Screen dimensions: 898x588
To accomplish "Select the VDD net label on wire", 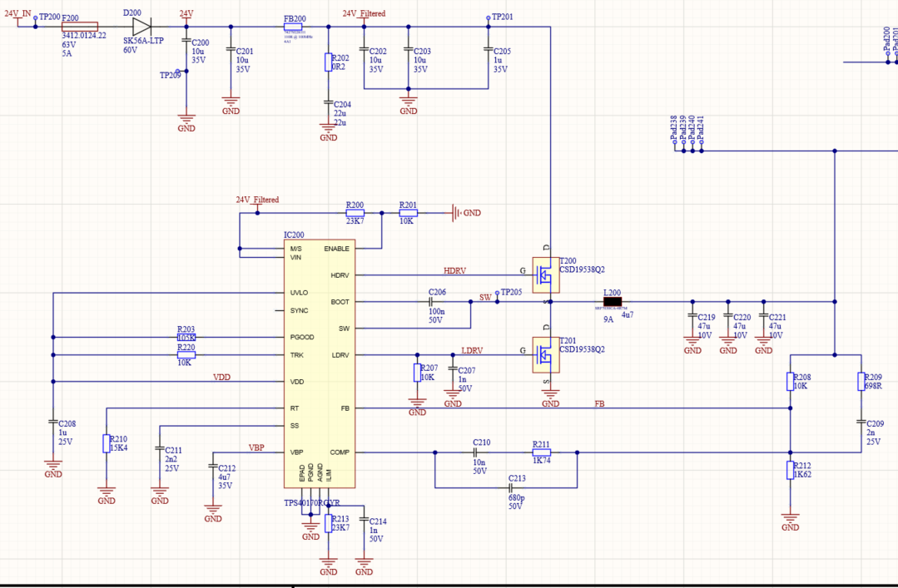I will point(221,378).
